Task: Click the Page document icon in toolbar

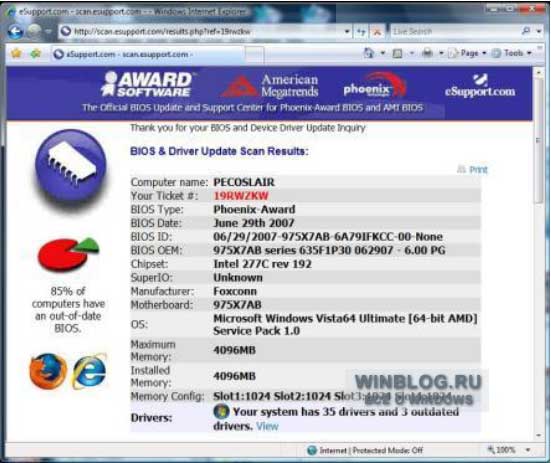Action: 453,53
